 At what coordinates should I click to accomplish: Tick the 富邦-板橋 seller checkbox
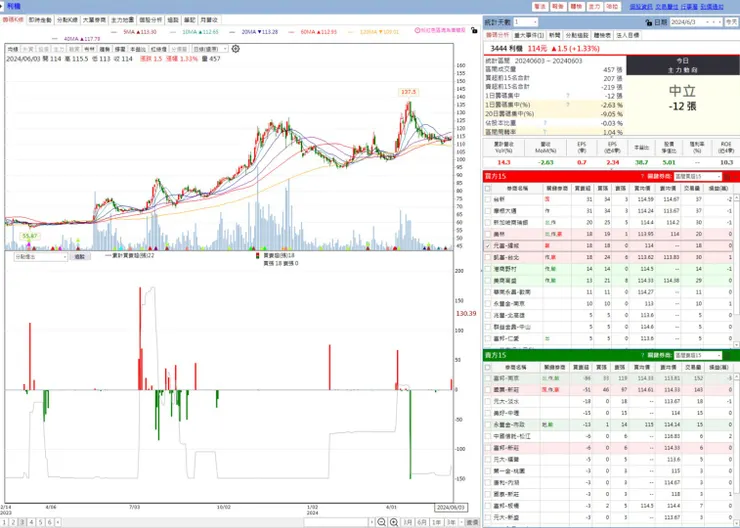coord(488,505)
